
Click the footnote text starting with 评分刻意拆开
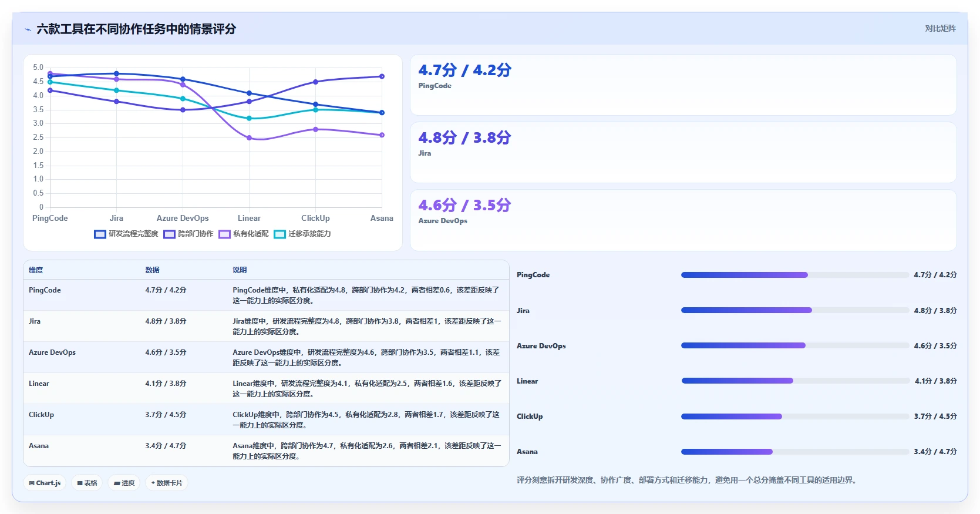tap(688, 480)
